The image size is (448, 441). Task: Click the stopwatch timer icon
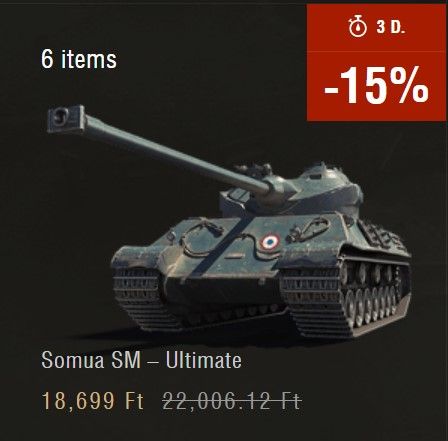coord(358,27)
